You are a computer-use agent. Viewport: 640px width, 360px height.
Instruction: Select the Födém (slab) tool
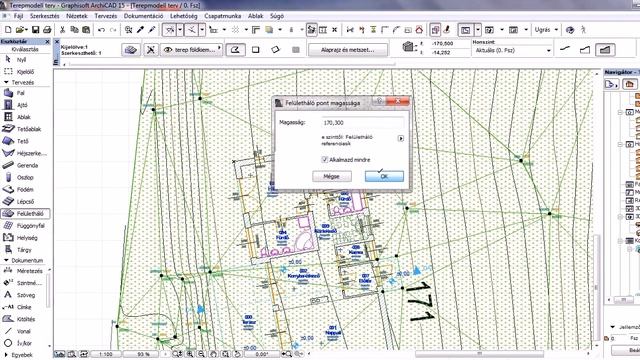(x=25, y=189)
